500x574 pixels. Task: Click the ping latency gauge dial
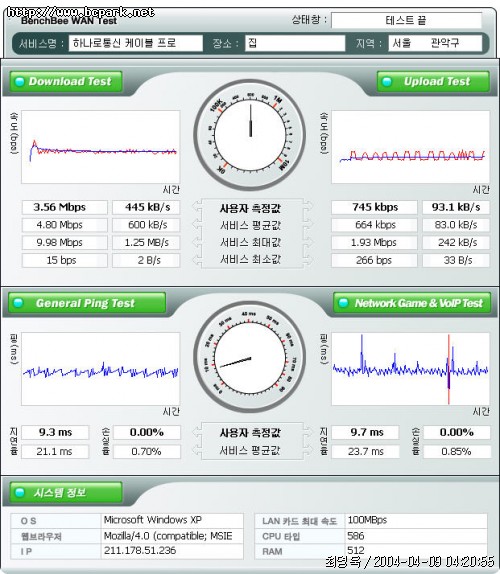[x=250, y=358]
